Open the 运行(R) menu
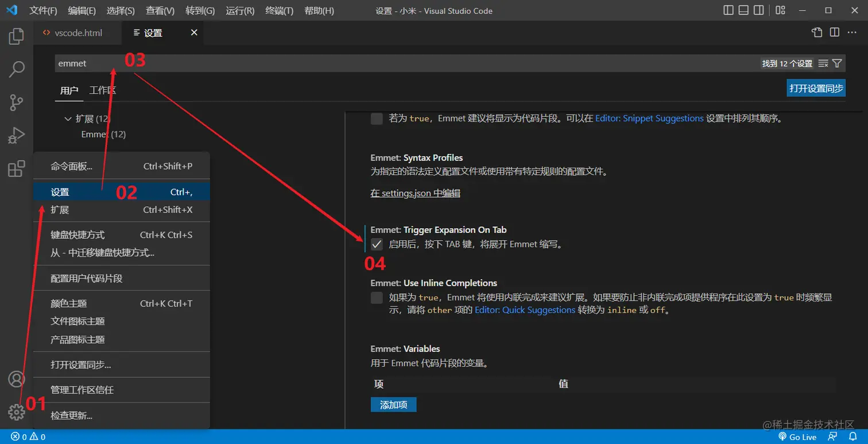The height and width of the screenshot is (444, 868). pos(240,11)
